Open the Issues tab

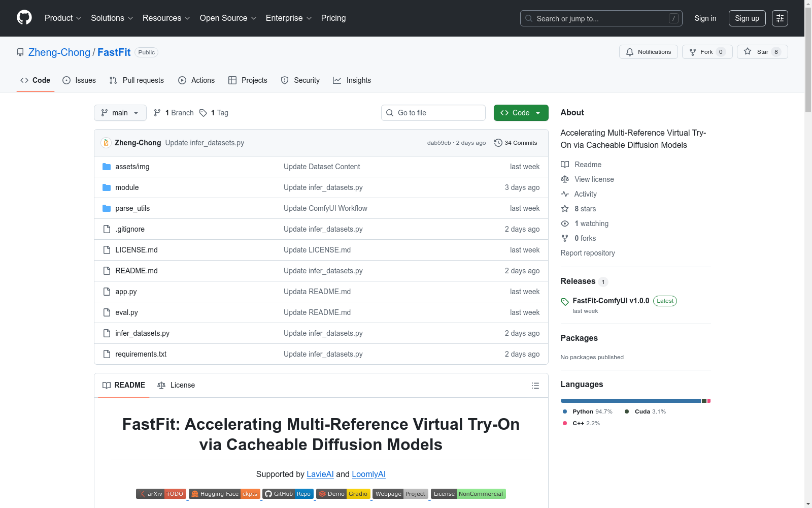[x=79, y=80]
